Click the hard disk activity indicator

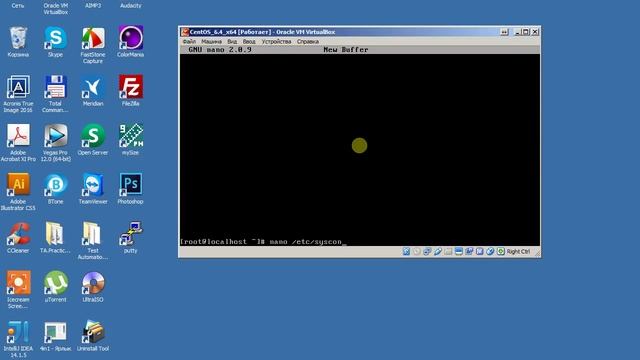click(x=406, y=251)
